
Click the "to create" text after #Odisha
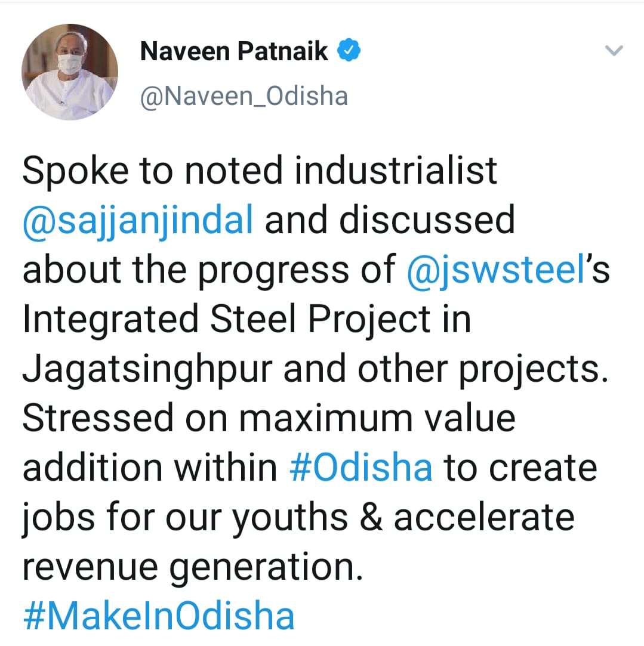coord(520,467)
